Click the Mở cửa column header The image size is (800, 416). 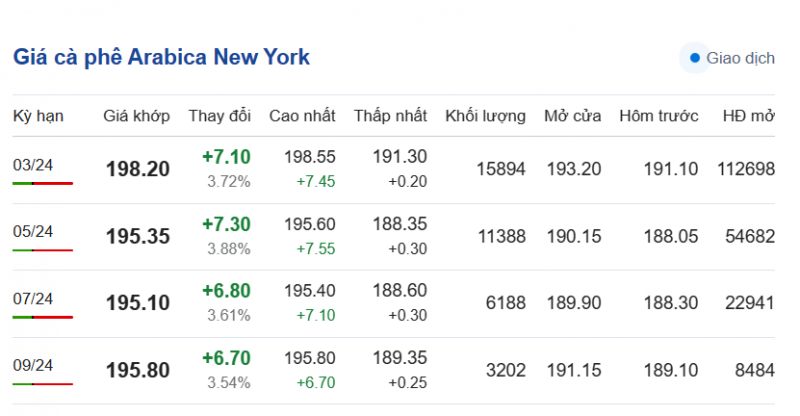(x=572, y=116)
